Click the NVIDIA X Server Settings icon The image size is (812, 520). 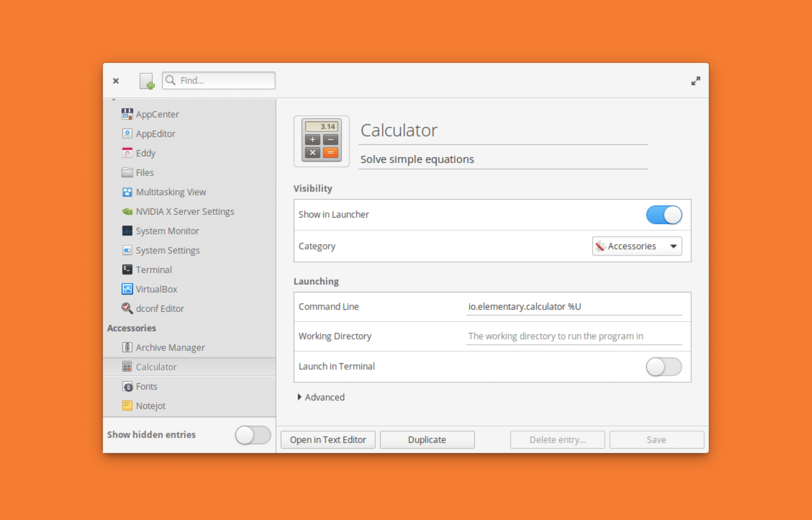(127, 211)
